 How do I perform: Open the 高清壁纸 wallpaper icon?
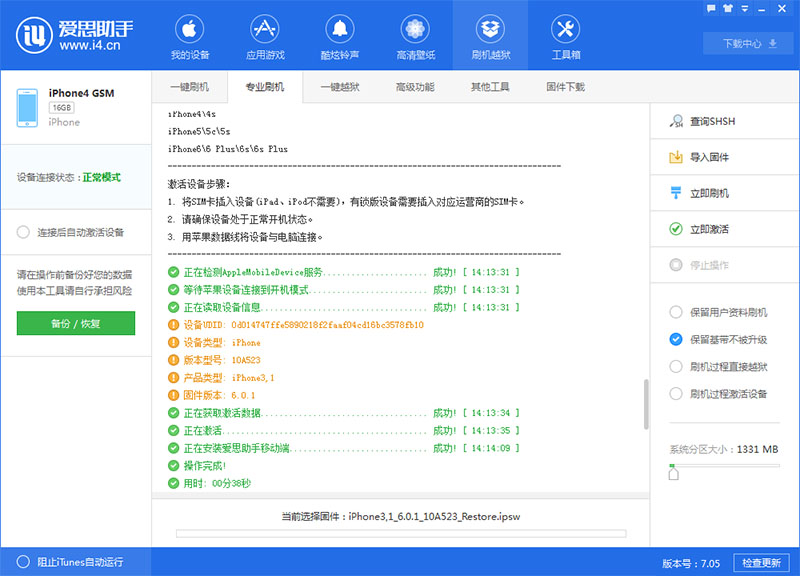[x=414, y=30]
